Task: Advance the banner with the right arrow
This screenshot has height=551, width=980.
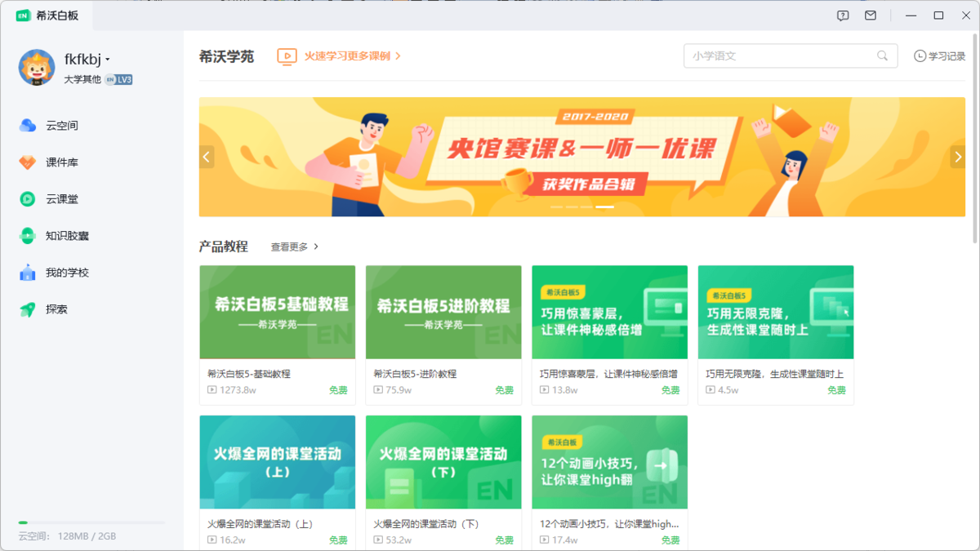Action: point(957,157)
